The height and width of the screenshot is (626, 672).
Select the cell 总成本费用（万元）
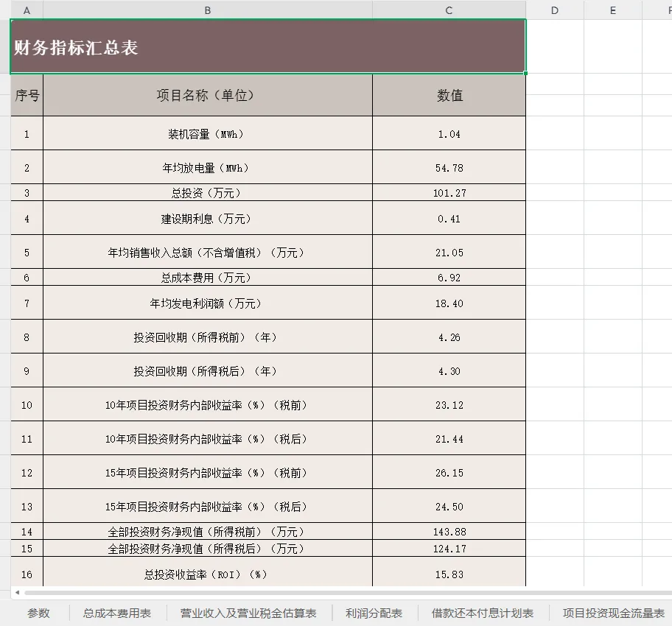(208, 277)
